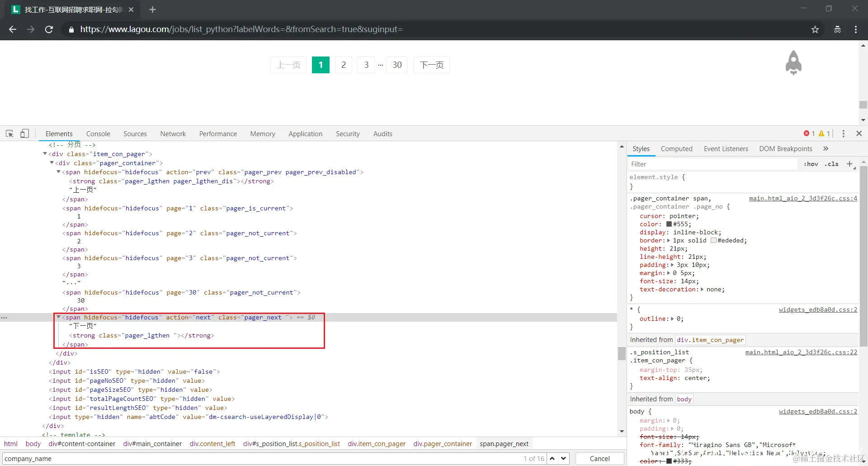Image resolution: width=868 pixels, height=466 pixels.
Task: Select the Elements tab
Action: pos(59,133)
